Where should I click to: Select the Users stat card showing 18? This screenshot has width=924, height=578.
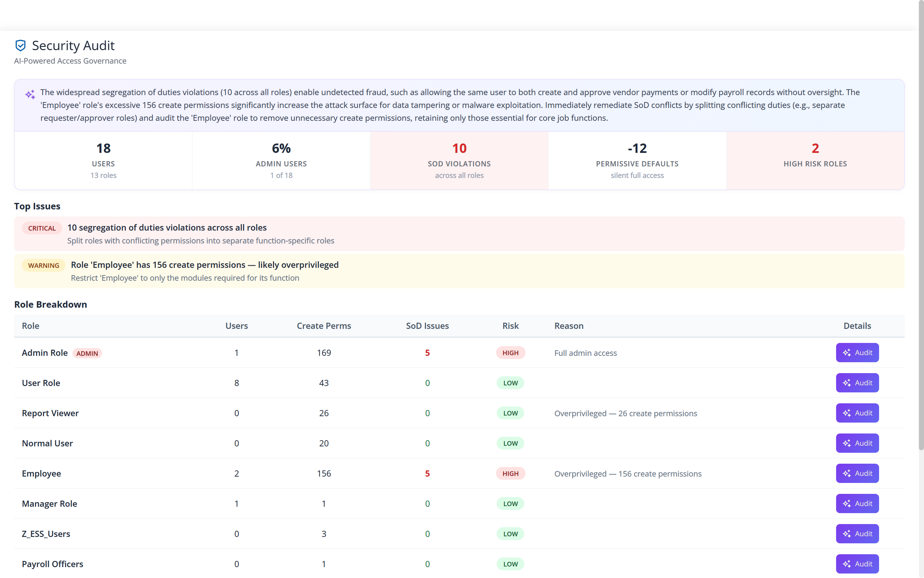click(104, 161)
